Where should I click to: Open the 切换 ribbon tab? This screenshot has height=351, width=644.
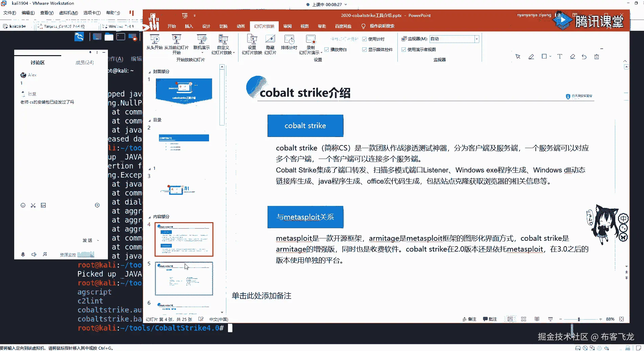[223, 26]
